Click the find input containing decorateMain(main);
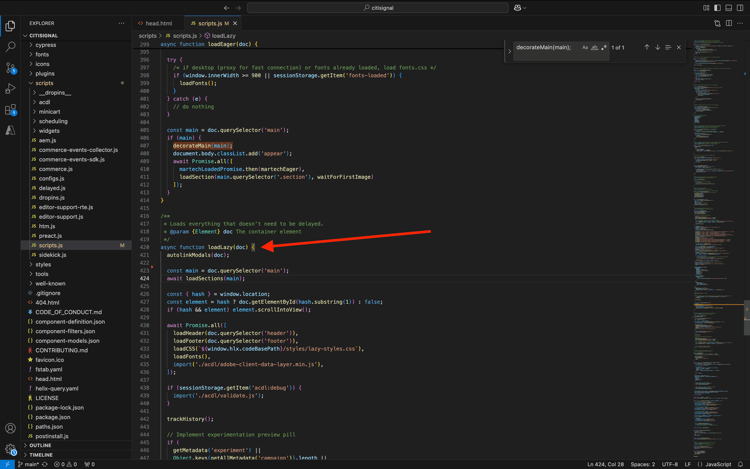Screen dimensions: 750x469 coord(545,47)
